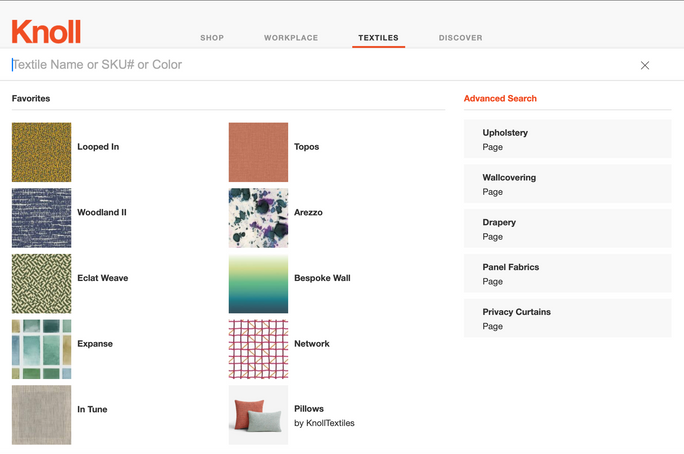This screenshot has width=684, height=454.
Task: Open the Shop menu
Action: 212,38
